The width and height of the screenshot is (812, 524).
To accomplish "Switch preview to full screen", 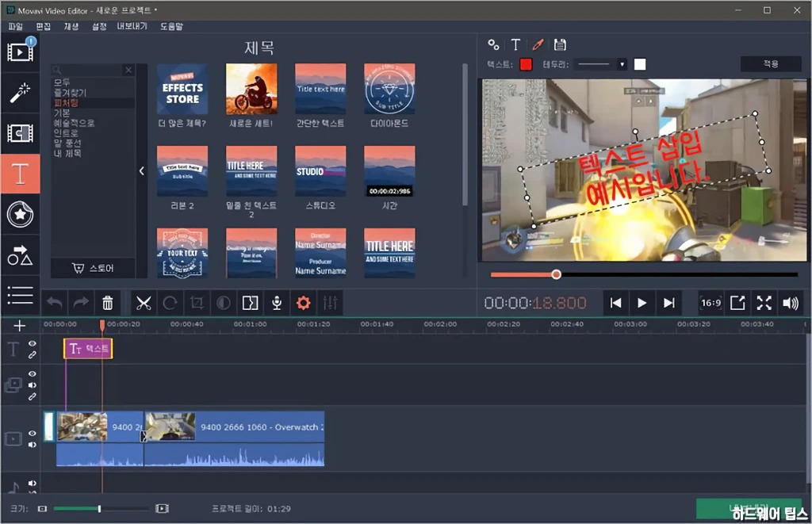I will pyautogui.click(x=764, y=303).
